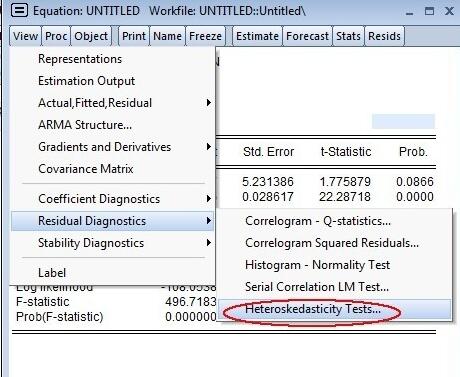Click the probability value 0.0866
This screenshot has height=377, width=460.
(415, 182)
